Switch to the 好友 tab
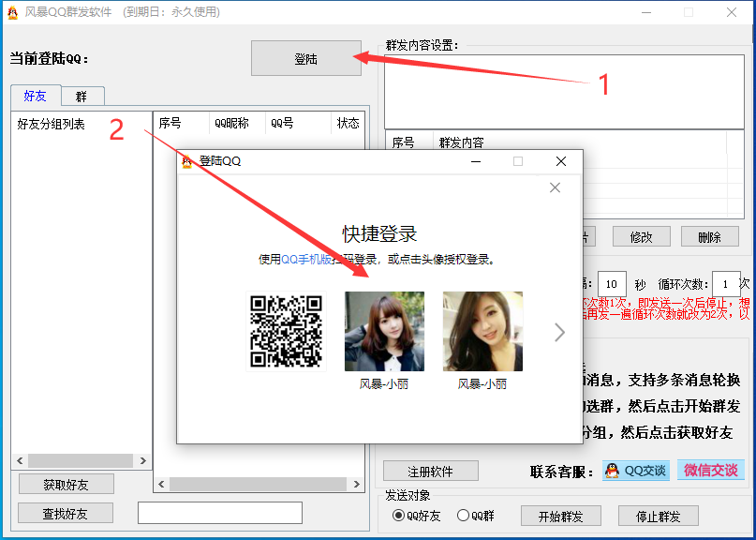Image resolution: width=756 pixels, height=540 pixels. pyautogui.click(x=36, y=96)
